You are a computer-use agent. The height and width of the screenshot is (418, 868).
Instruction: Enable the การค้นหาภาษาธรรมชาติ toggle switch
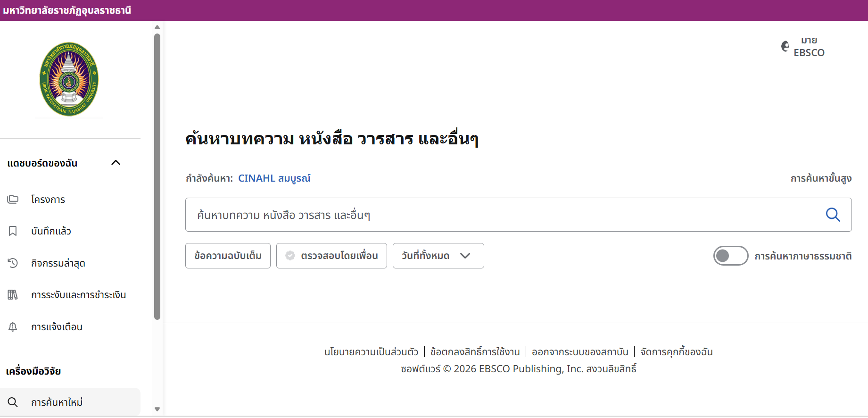point(731,256)
